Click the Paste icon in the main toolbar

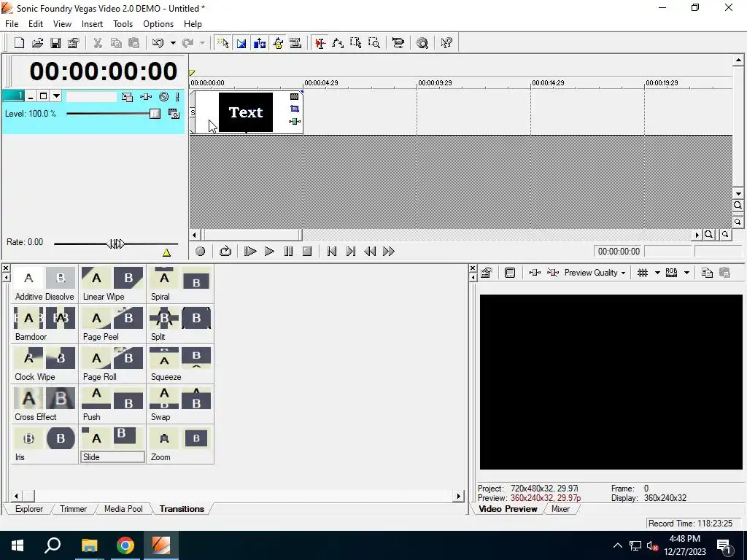click(134, 43)
